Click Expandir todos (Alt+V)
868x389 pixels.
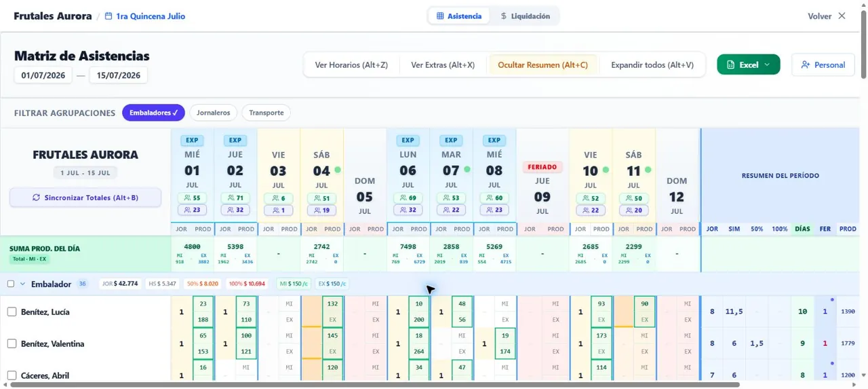point(652,65)
